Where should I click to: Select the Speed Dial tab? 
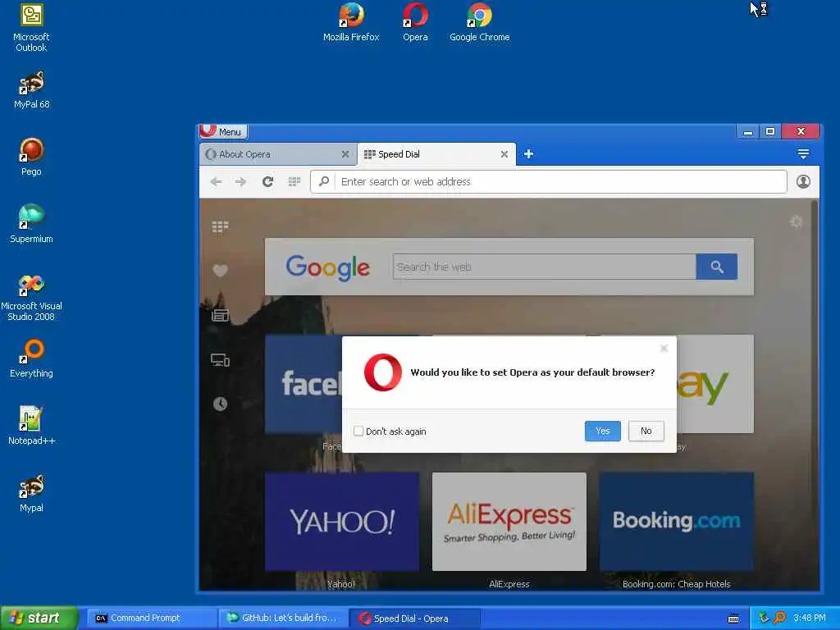click(430, 154)
